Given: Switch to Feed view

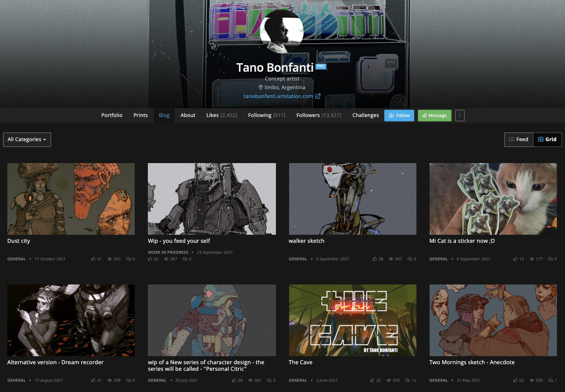Looking at the screenshot, I should [519, 139].
